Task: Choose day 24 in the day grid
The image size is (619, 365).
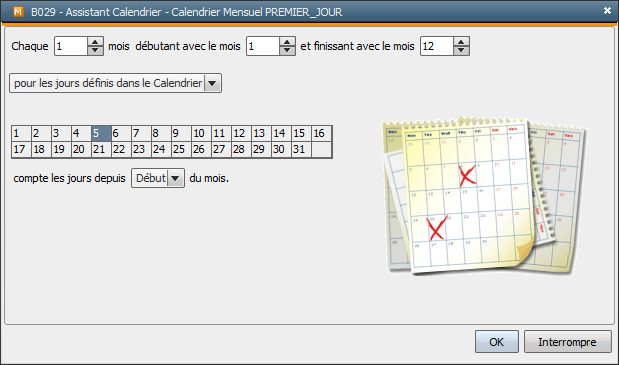Action: pos(161,149)
